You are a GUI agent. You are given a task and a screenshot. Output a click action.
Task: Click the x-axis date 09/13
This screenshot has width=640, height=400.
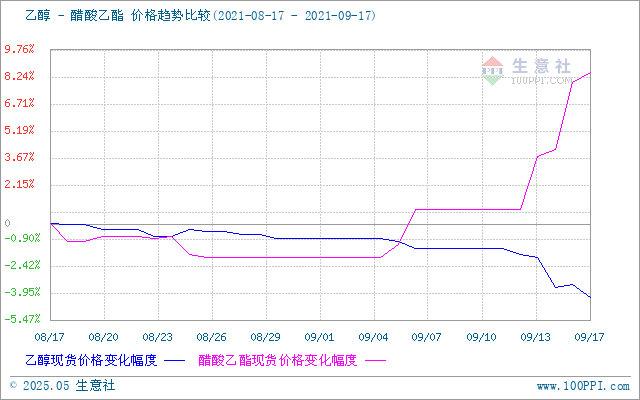click(536, 337)
